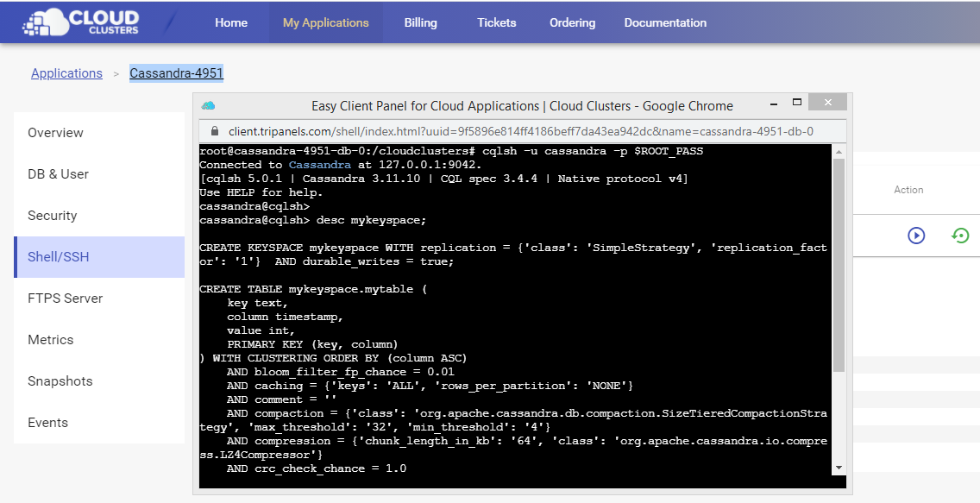
Task: Open DB & User sidebar section
Action: click(x=99, y=174)
